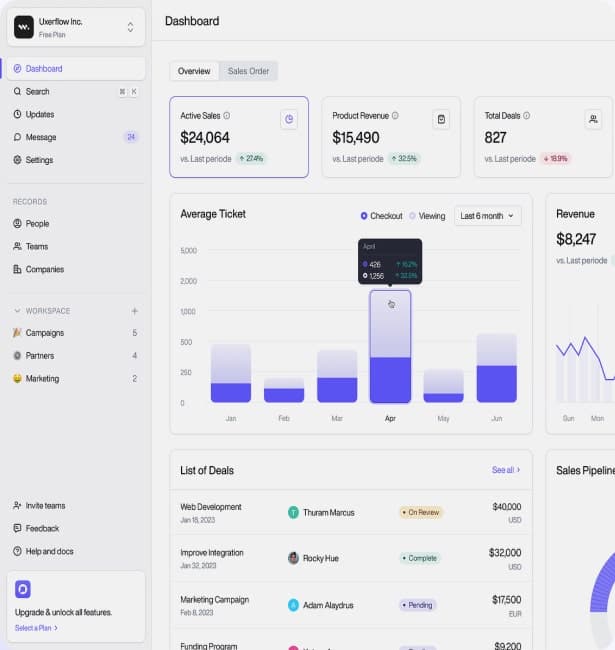
Task: Select the Checkout radio option
Action: (x=364, y=216)
